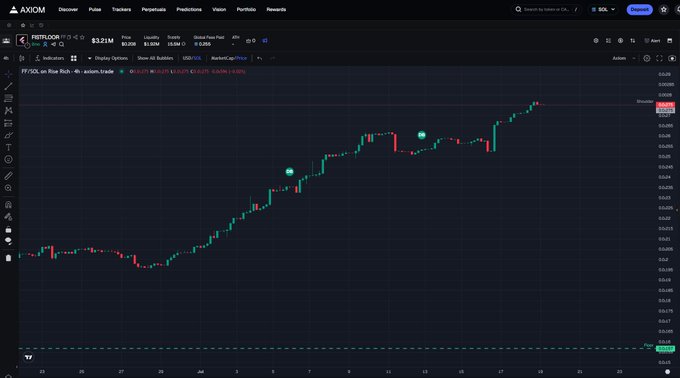Favorite FISTFLOOR with the star icon

click(82, 37)
